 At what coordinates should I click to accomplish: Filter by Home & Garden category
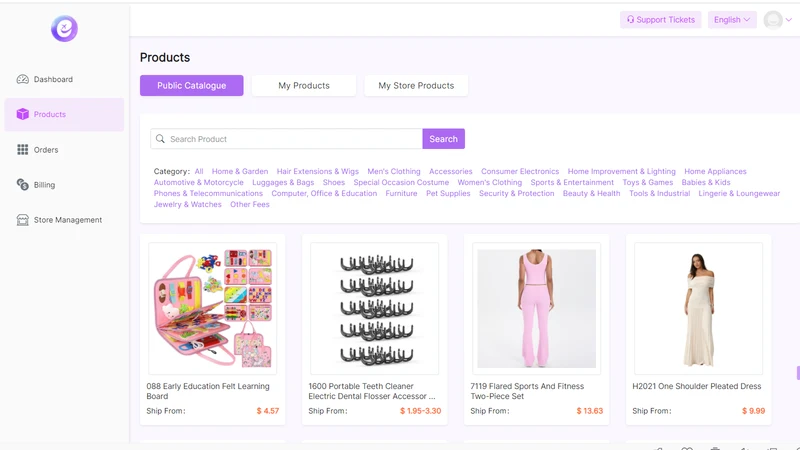(x=240, y=171)
